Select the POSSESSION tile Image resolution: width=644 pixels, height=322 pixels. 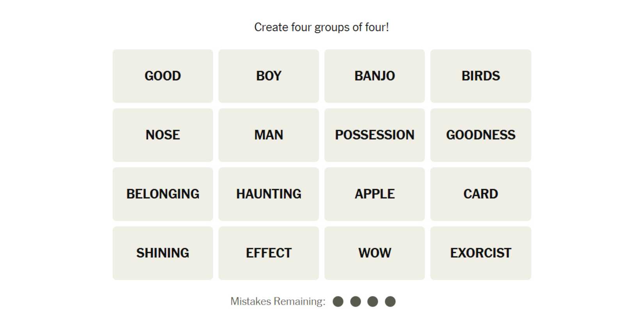click(374, 135)
